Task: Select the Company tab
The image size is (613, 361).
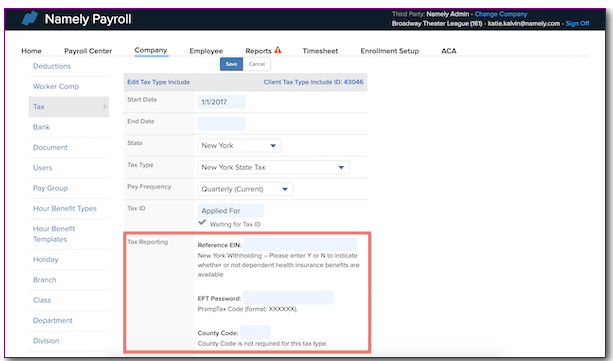Action: [151, 50]
